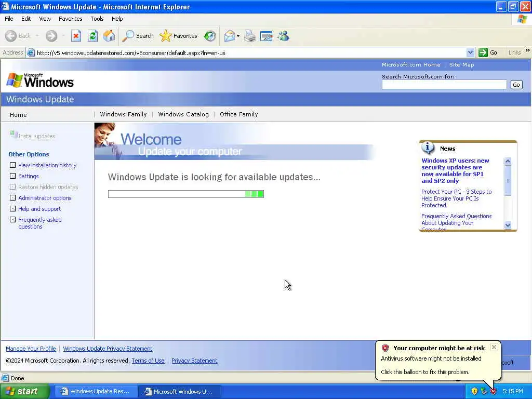Click the page icon in address bar
Viewport: 532px width, 399px height.
[31, 52]
